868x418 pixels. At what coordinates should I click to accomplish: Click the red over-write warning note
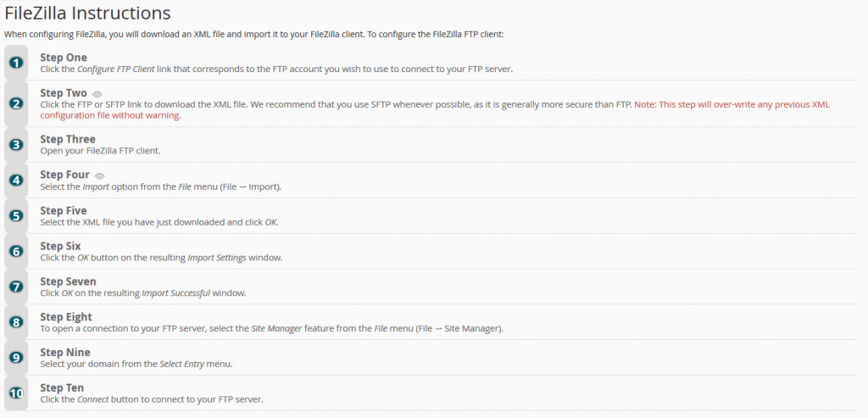[x=435, y=109]
